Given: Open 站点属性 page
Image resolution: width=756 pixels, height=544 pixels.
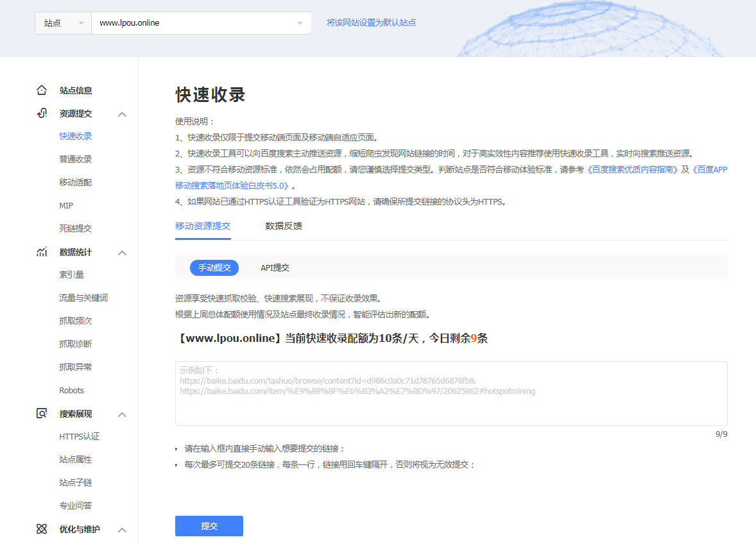Looking at the screenshot, I should pyautogui.click(x=76, y=460).
